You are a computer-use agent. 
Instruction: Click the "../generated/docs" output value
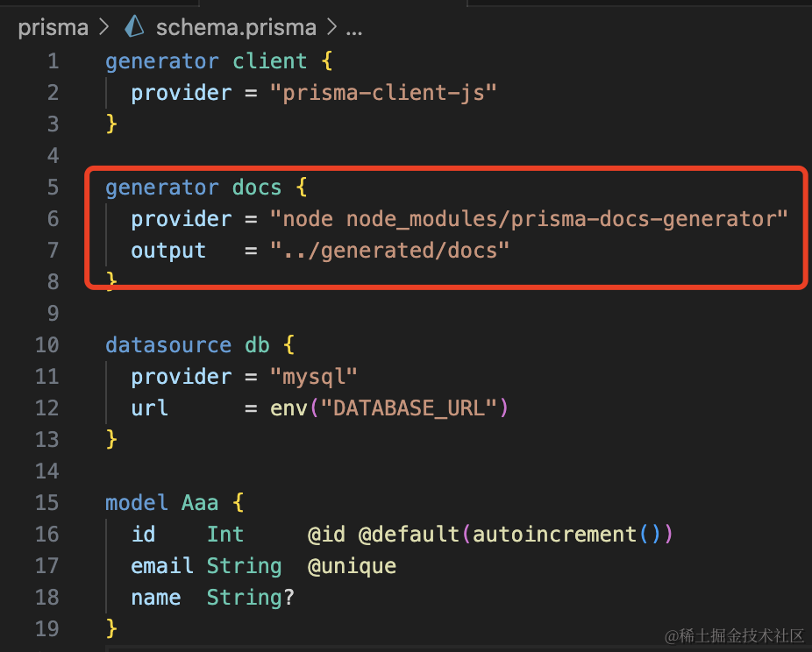(x=389, y=251)
